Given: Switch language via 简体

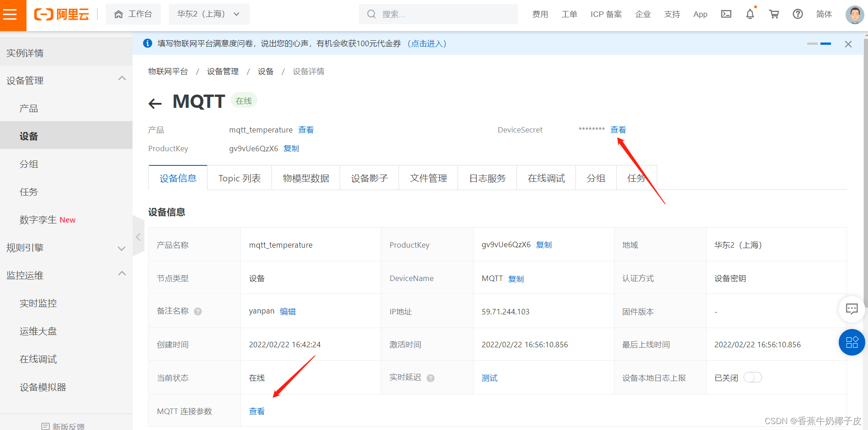Looking at the screenshot, I should click(x=824, y=14).
